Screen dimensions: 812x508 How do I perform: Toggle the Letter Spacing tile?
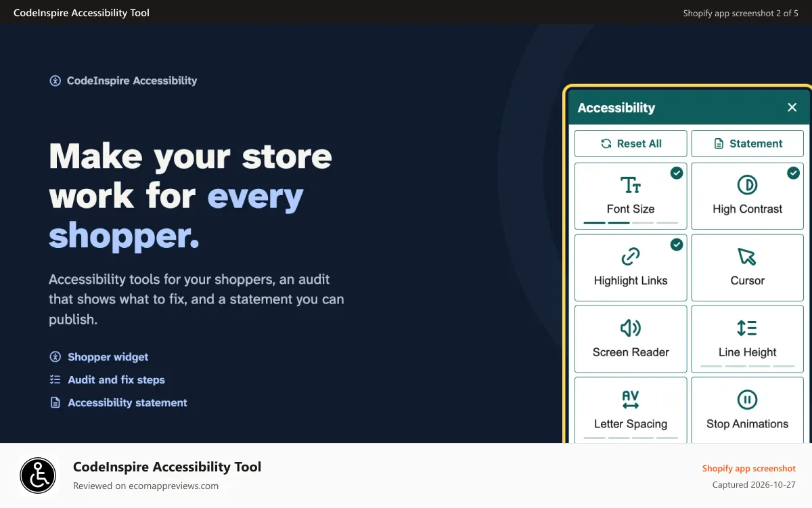point(631,410)
